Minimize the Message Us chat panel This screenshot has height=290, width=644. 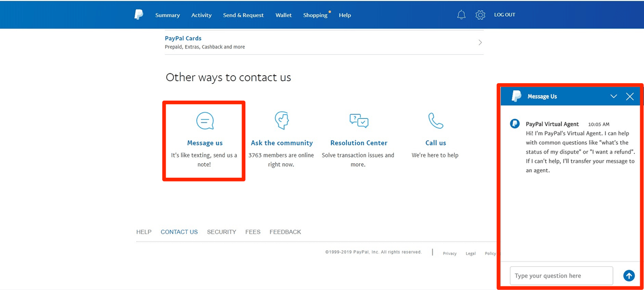tap(614, 97)
